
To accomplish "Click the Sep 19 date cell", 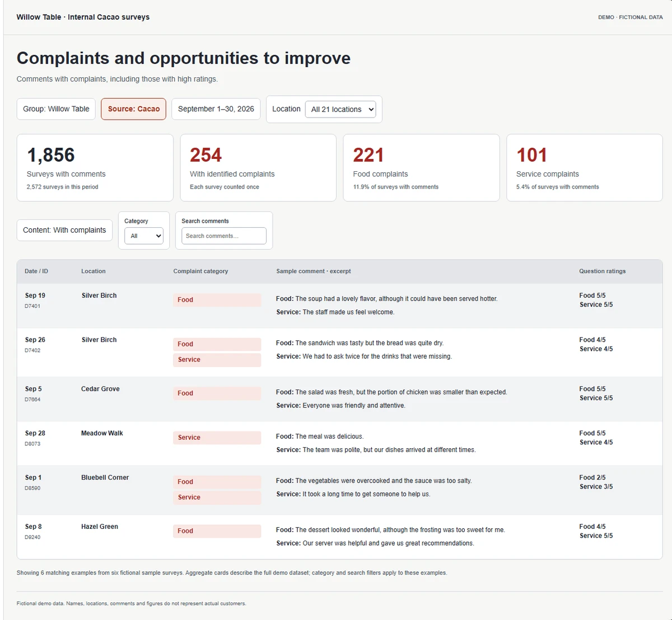I will click(x=35, y=295).
